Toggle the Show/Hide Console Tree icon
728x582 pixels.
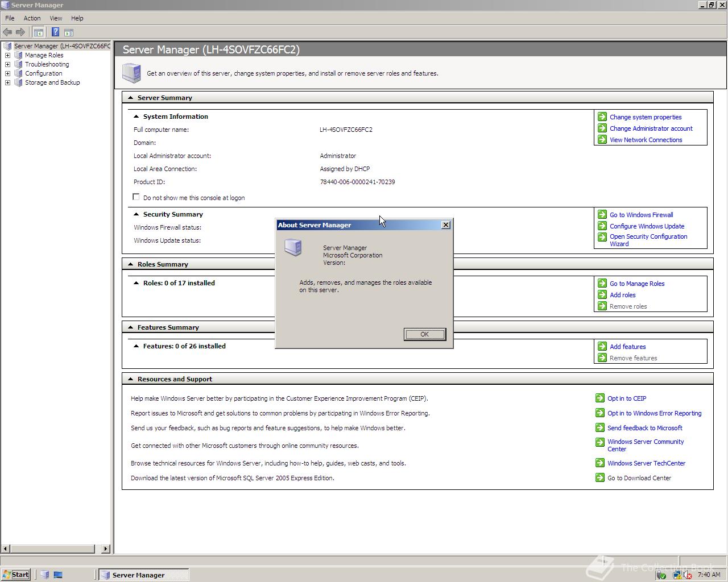pos(38,32)
